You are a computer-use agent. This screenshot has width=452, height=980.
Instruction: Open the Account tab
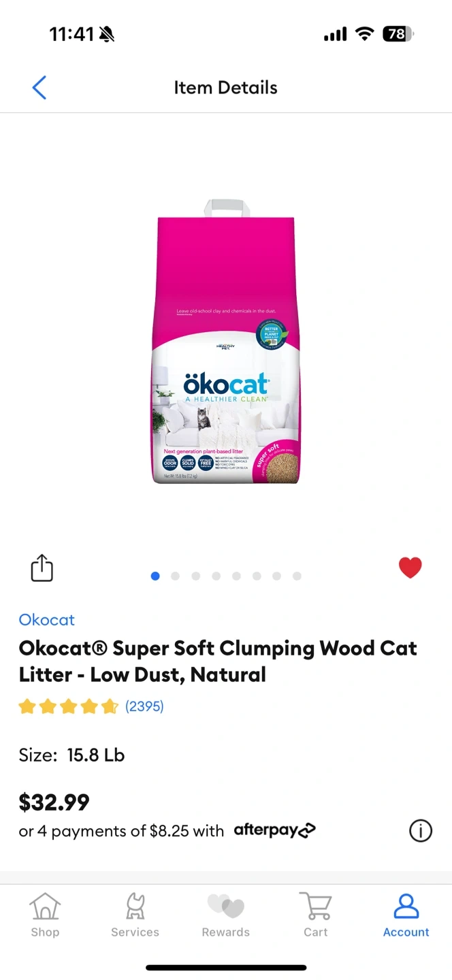pos(406,915)
